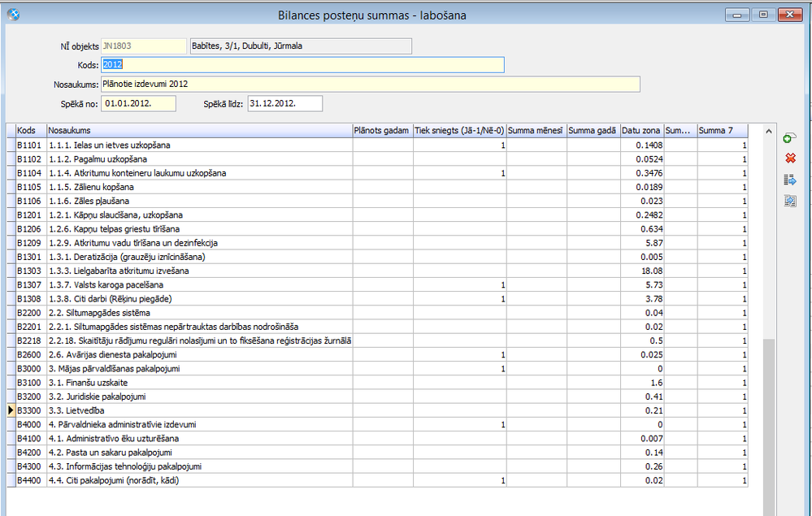Click the 'Summa gadā' column header
The height and width of the screenshot is (516, 812).
(x=593, y=131)
